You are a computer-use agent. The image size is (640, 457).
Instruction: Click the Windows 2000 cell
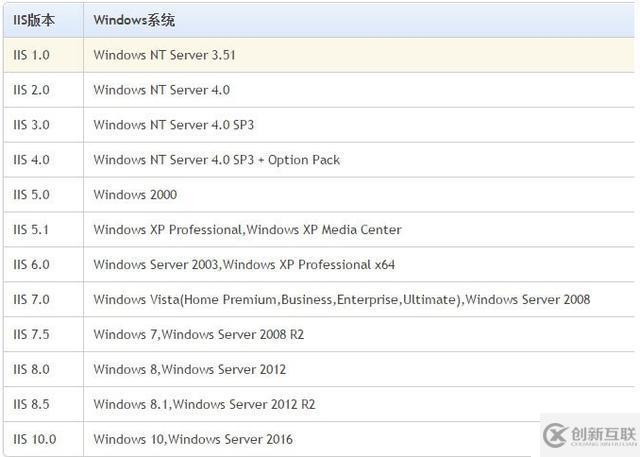134,195
